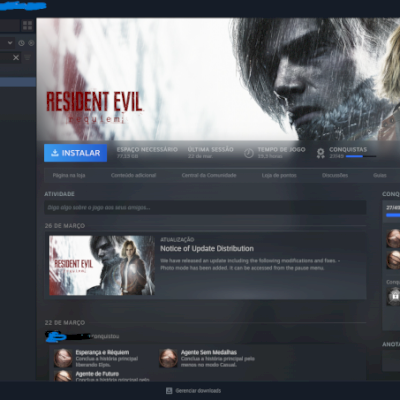This screenshot has width=400, height=400.
Task: Open Conteúdo adicional tab
Action: [133, 175]
